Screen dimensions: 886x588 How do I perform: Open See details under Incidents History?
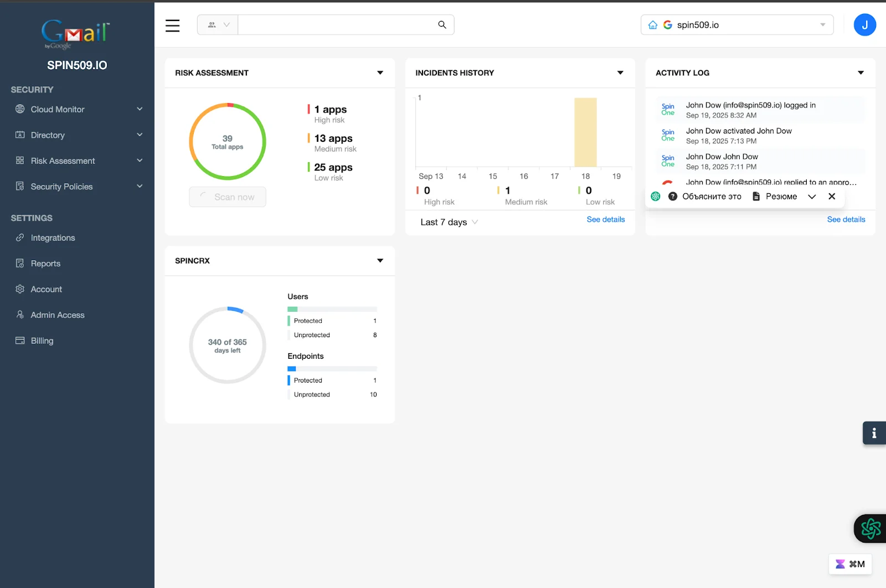(605, 219)
